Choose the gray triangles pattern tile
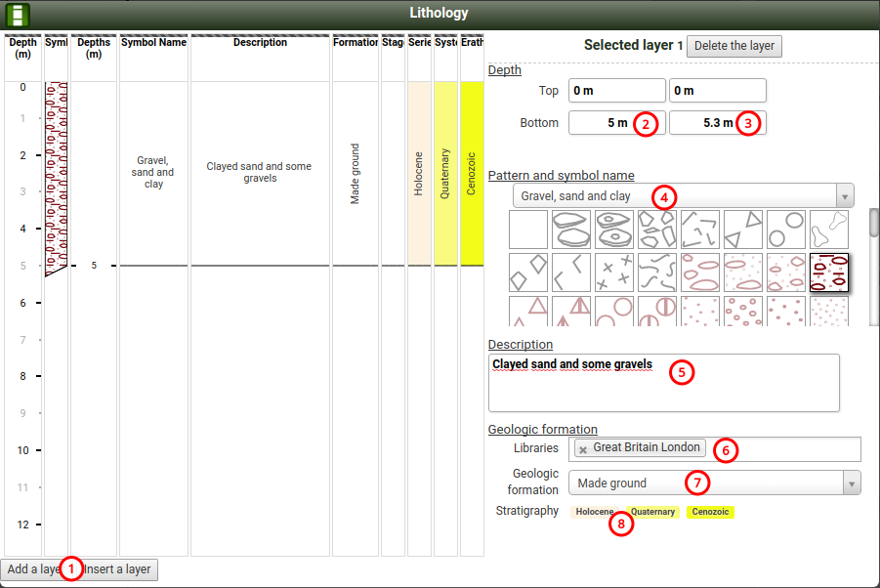This screenshot has width=880, height=588. pos(742,230)
